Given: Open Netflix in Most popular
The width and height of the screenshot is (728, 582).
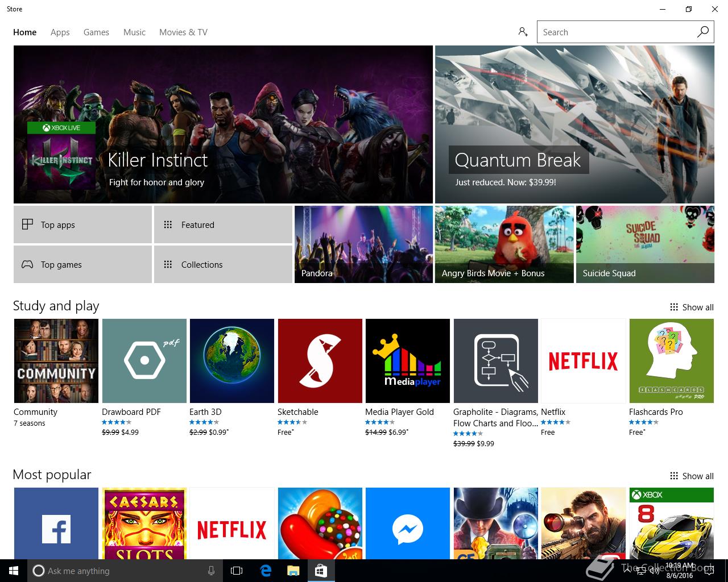Looking at the screenshot, I should [232, 523].
